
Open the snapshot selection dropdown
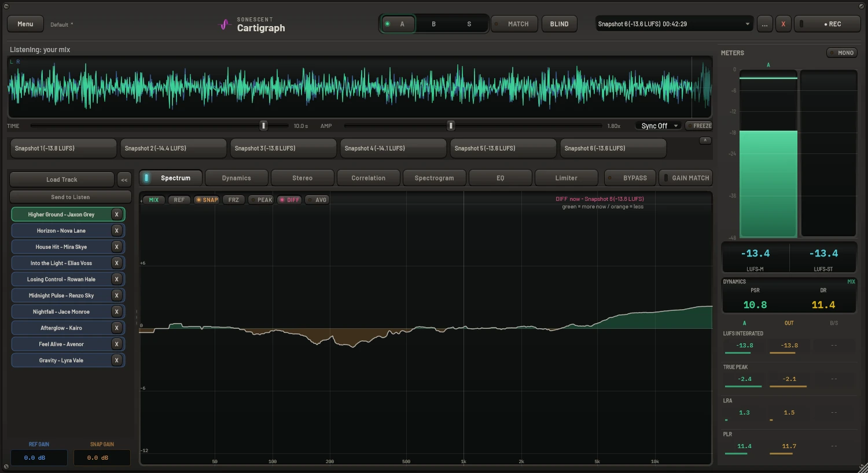(x=675, y=24)
